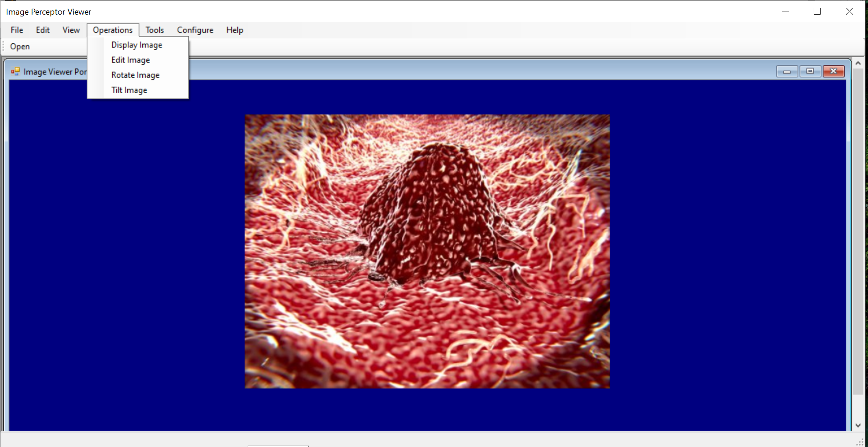Screen dimensions: 868x447
Task: Close the Image Perceptor Viewer main window
Action: [849, 11]
